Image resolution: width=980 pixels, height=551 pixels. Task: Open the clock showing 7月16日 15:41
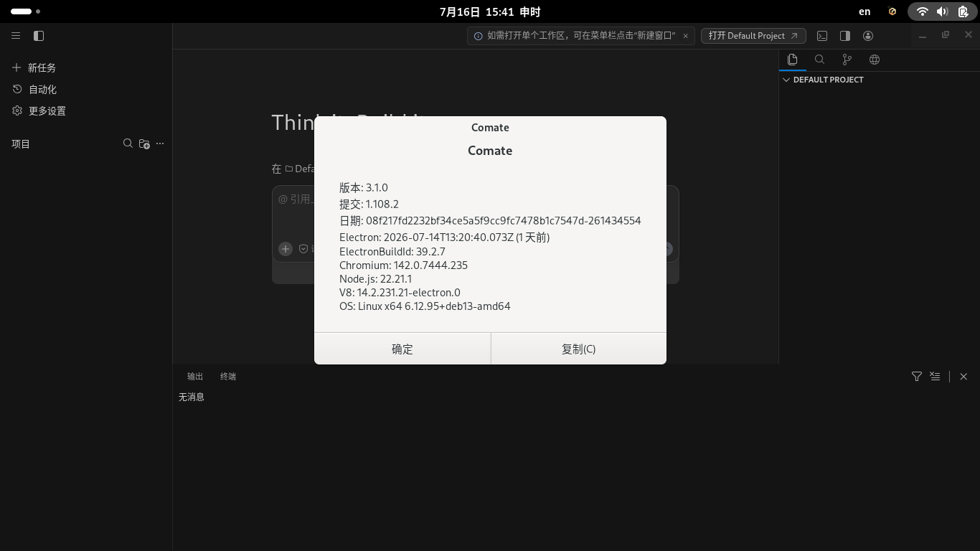490,11
